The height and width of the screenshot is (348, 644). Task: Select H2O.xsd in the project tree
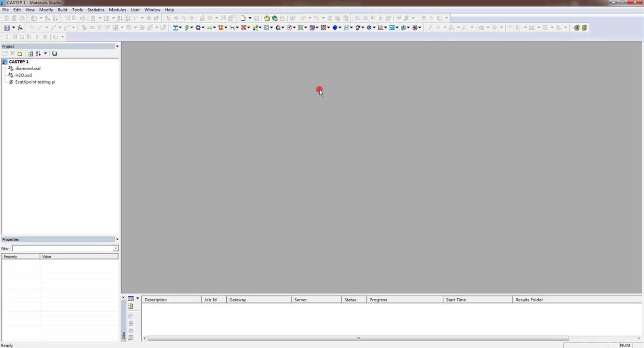point(23,75)
